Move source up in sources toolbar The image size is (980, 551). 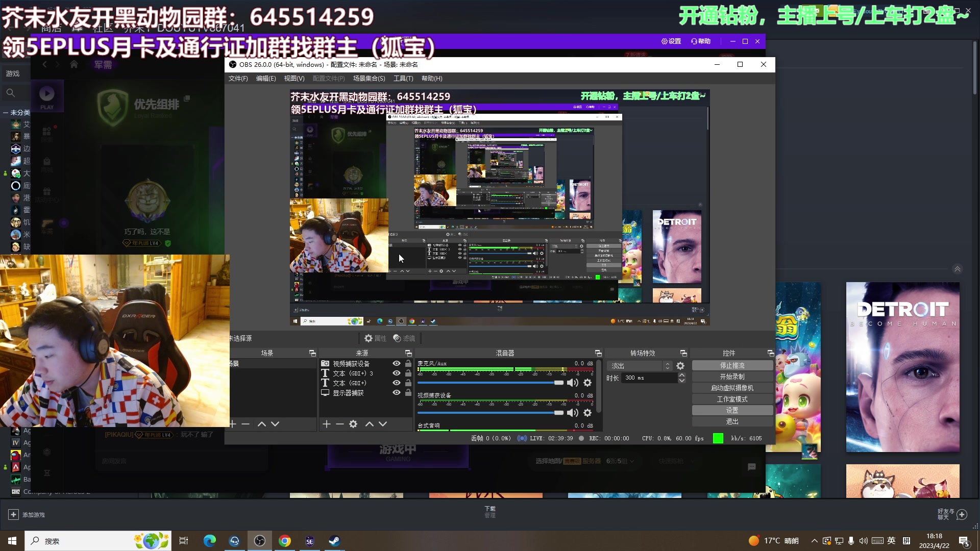pyautogui.click(x=370, y=424)
